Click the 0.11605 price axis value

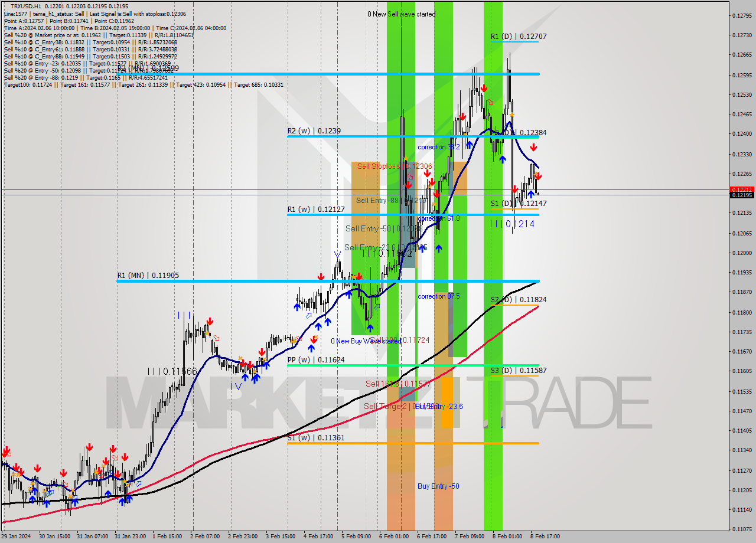742,371
